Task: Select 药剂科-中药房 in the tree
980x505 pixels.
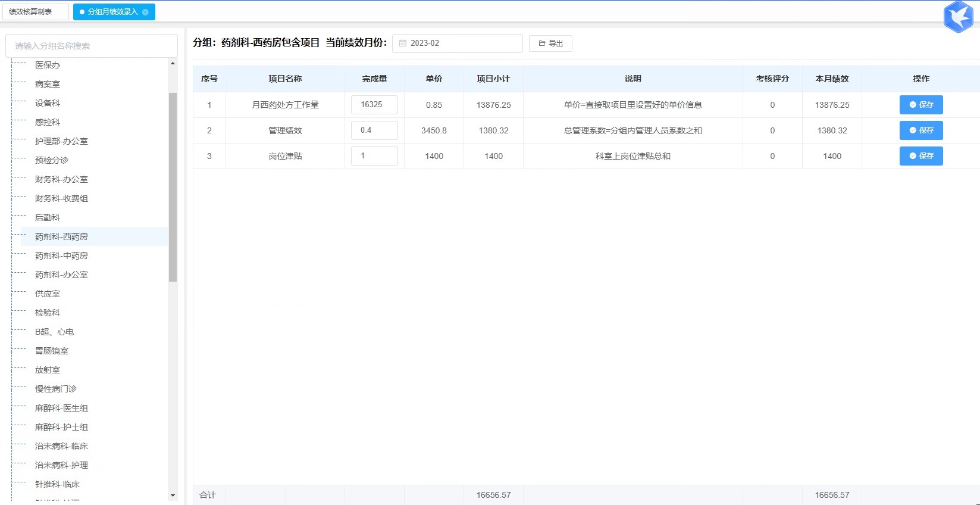Action: (61, 255)
